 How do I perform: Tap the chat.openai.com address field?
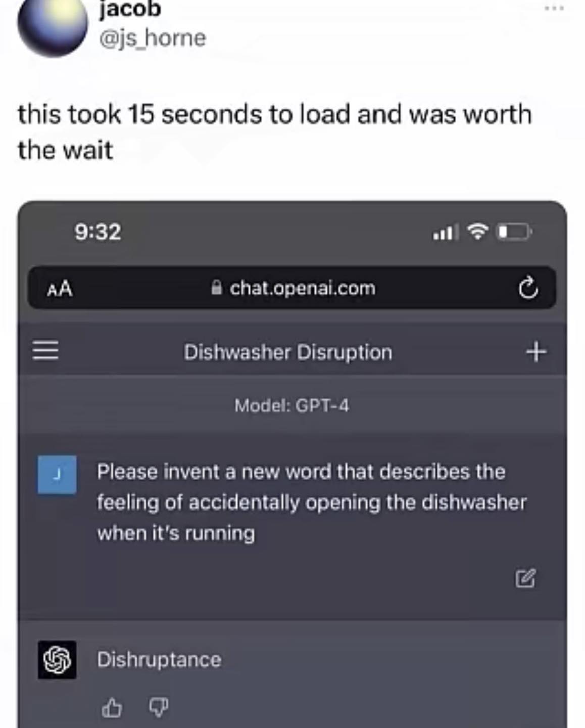[x=292, y=288]
